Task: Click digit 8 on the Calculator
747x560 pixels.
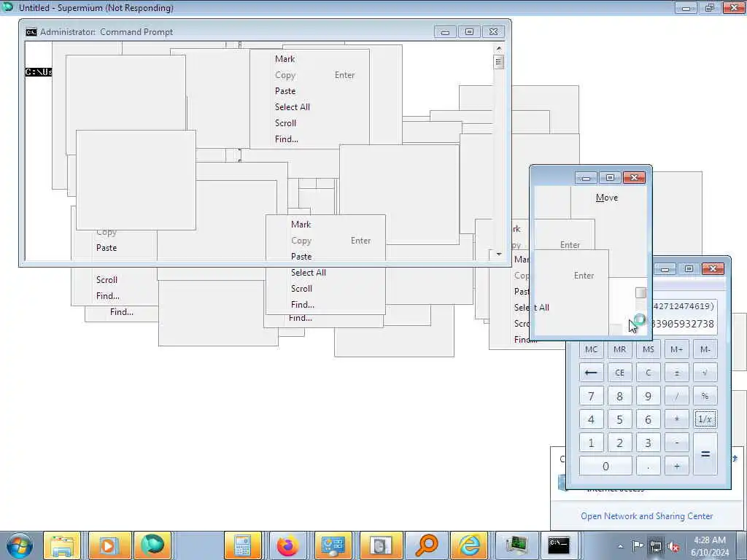Action: click(x=620, y=396)
